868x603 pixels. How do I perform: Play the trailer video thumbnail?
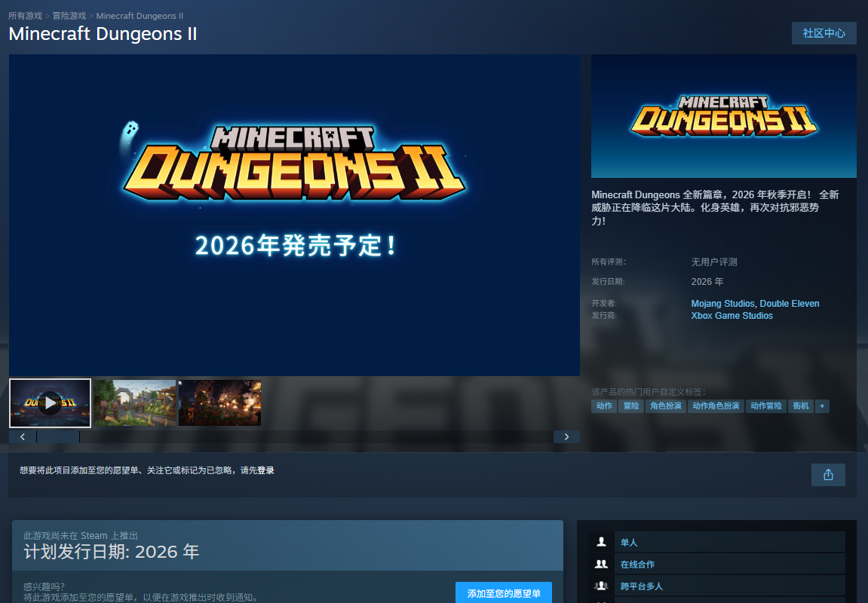[50, 403]
